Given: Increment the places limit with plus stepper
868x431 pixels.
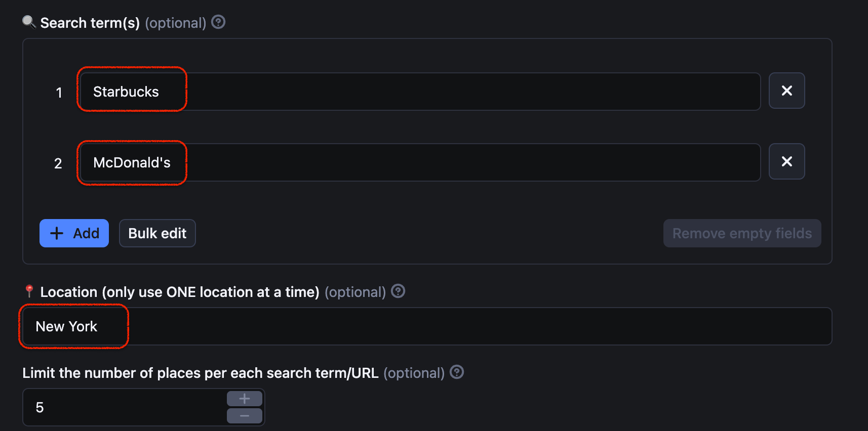Looking at the screenshot, I should 244,398.
